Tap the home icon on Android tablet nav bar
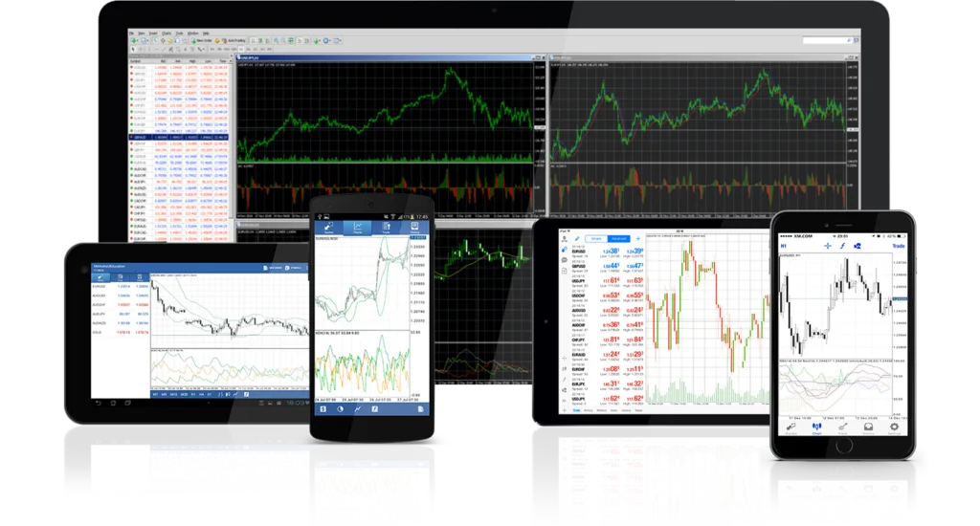This screenshot has width=980, height=526. click(113, 403)
